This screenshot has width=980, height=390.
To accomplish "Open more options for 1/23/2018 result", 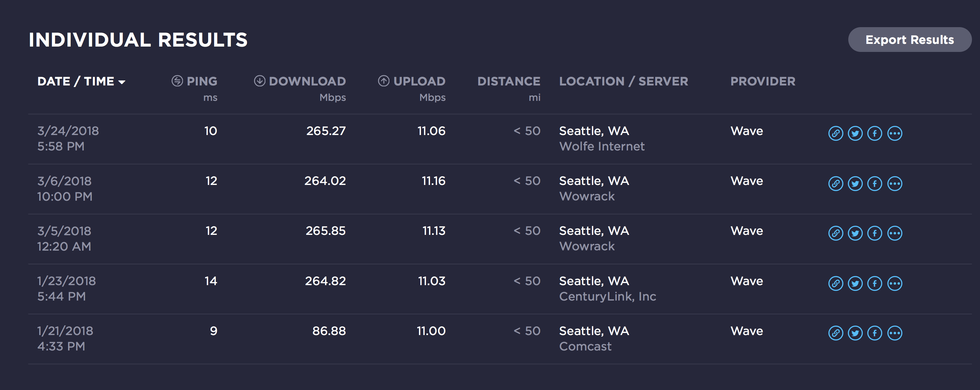I will (895, 283).
